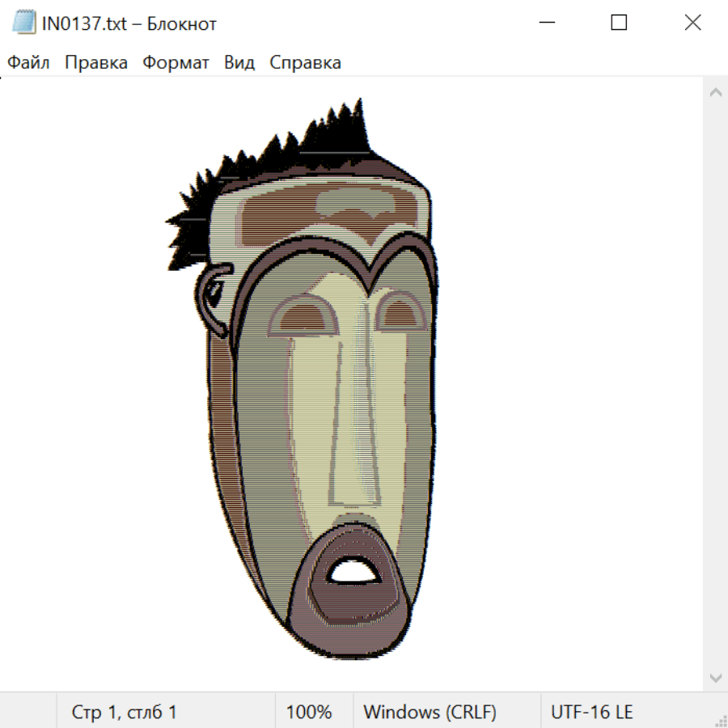Open the Вид menu
This screenshot has height=728, width=728.
239,63
